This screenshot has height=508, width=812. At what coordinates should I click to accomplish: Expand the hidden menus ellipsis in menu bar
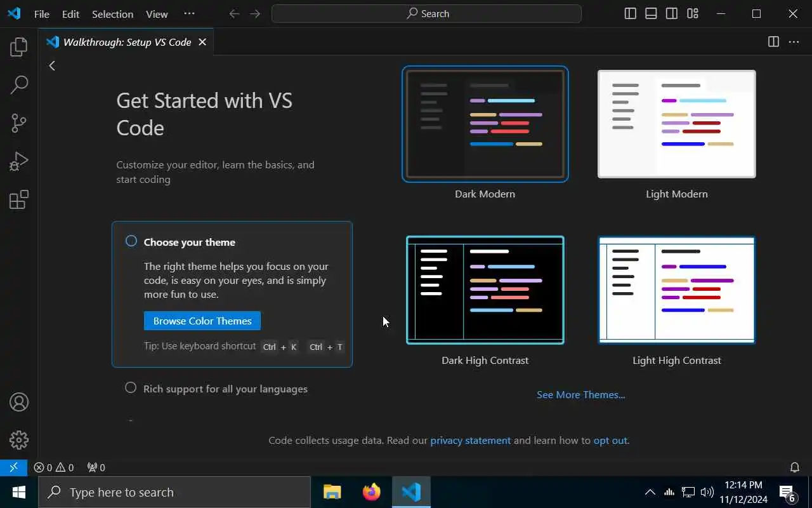[x=189, y=13]
